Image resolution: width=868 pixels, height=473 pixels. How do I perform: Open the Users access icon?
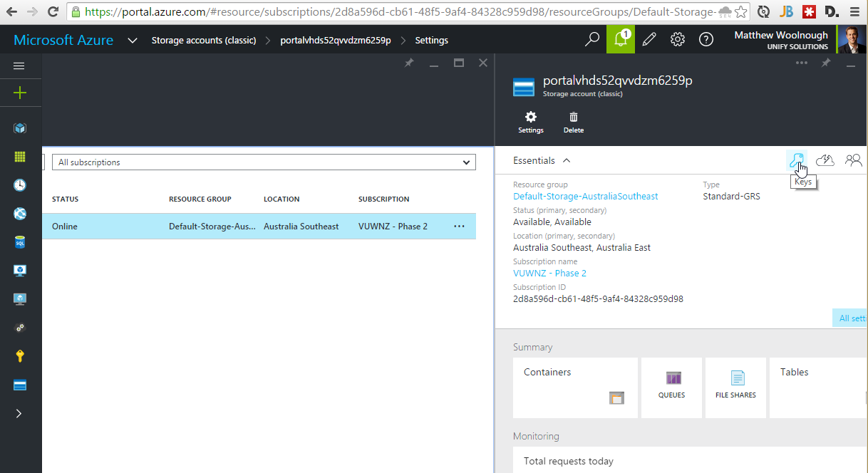coord(853,160)
